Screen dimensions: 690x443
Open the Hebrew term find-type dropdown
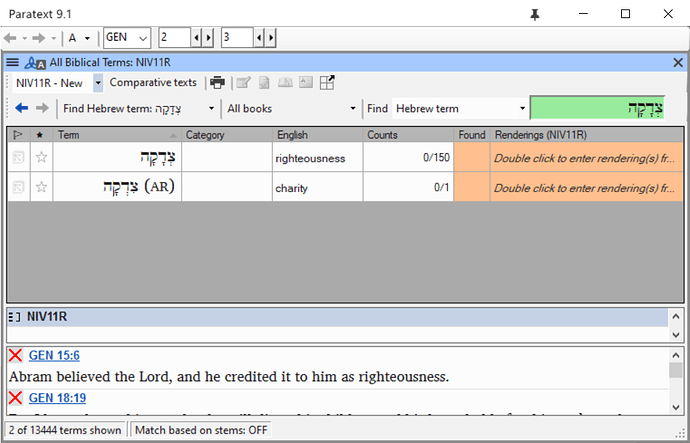tap(522, 109)
